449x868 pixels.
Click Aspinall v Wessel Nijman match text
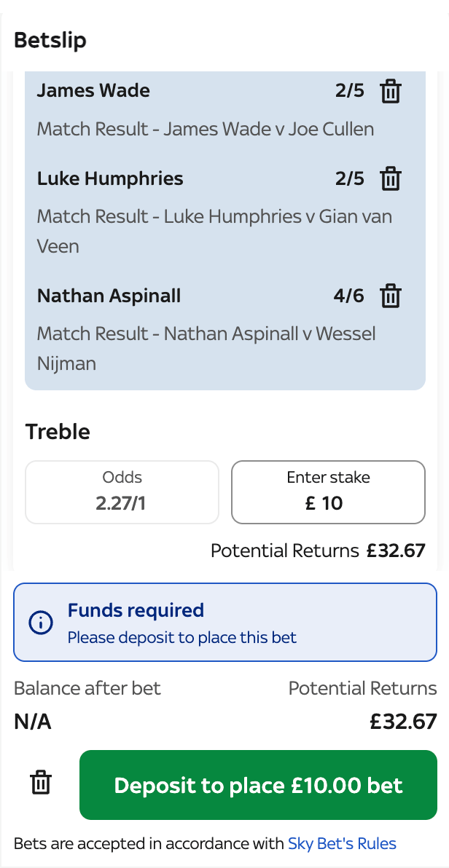[x=206, y=349]
